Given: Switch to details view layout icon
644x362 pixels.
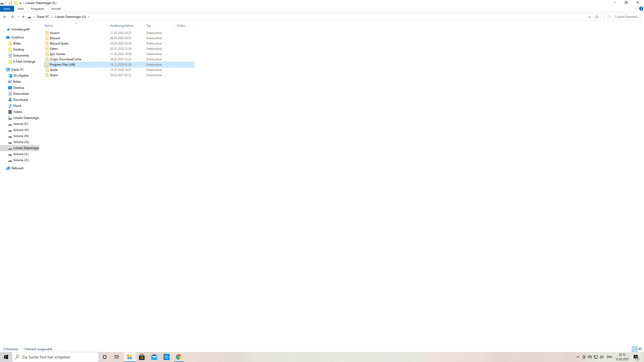Looking at the screenshot, I should click(635, 349).
